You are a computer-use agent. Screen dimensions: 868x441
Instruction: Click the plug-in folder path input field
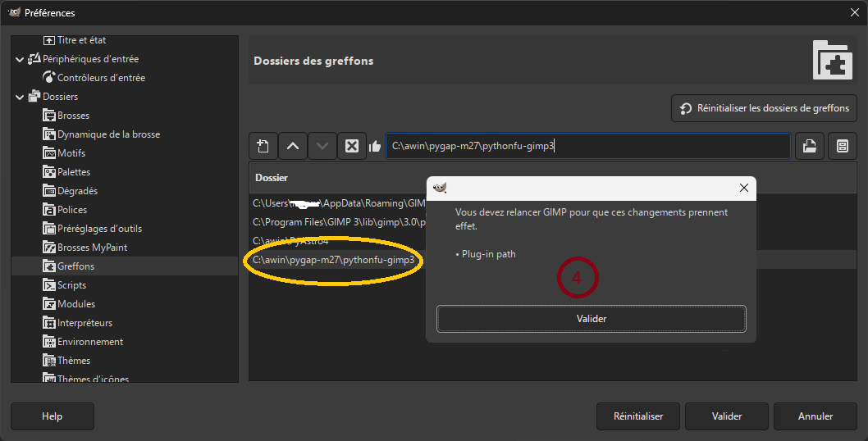[x=588, y=146]
